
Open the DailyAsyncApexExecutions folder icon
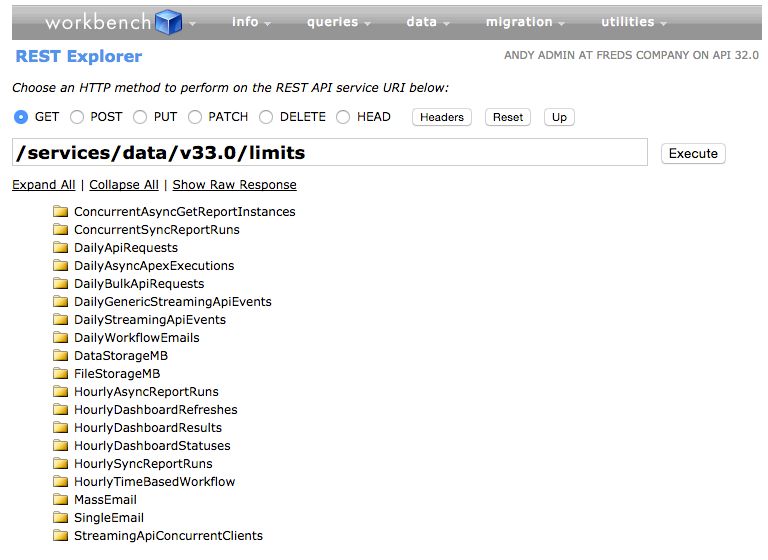(60, 266)
